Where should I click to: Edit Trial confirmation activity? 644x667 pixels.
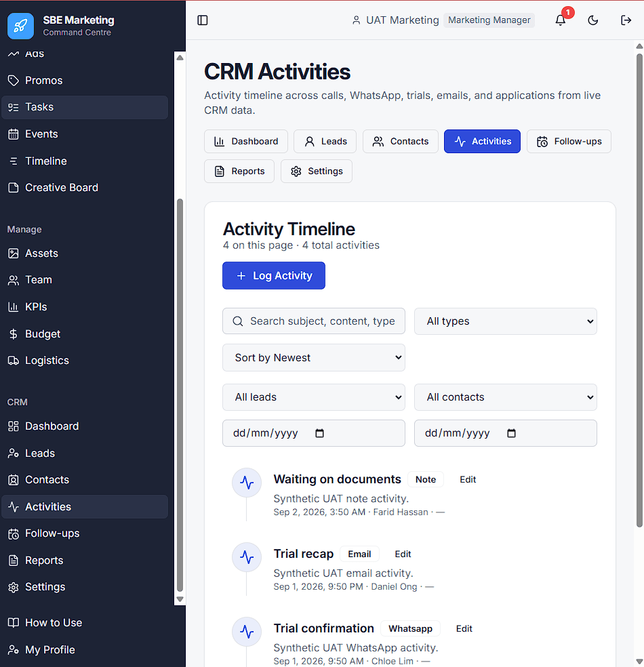click(464, 629)
